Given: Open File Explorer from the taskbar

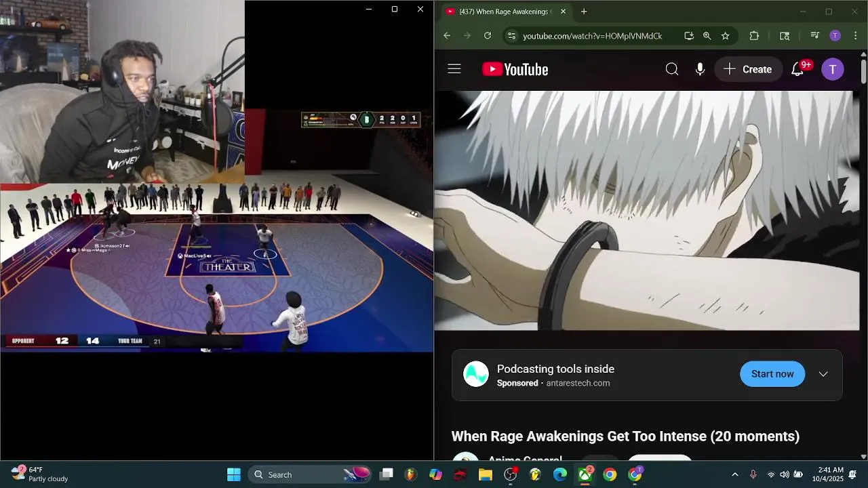Looking at the screenshot, I should (486, 474).
